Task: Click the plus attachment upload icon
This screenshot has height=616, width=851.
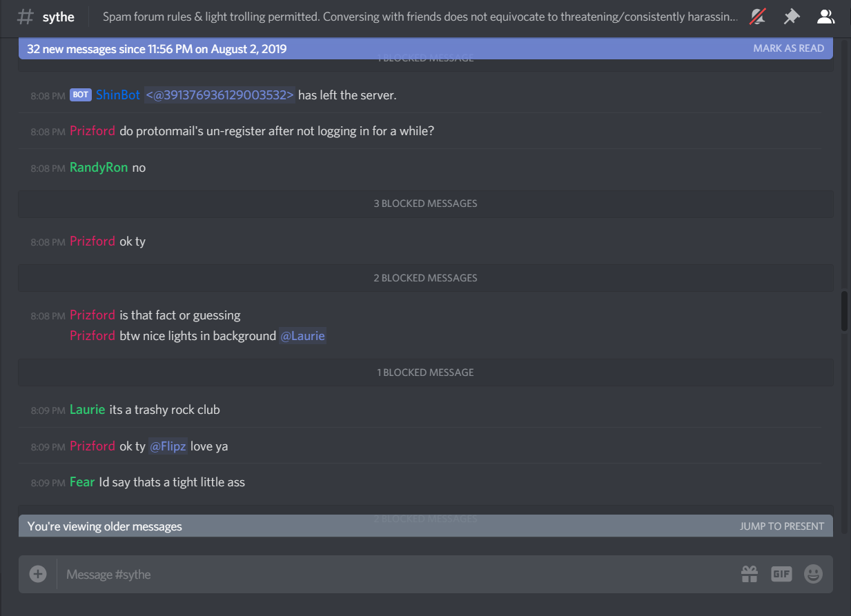Action: pyautogui.click(x=38, y=574)
